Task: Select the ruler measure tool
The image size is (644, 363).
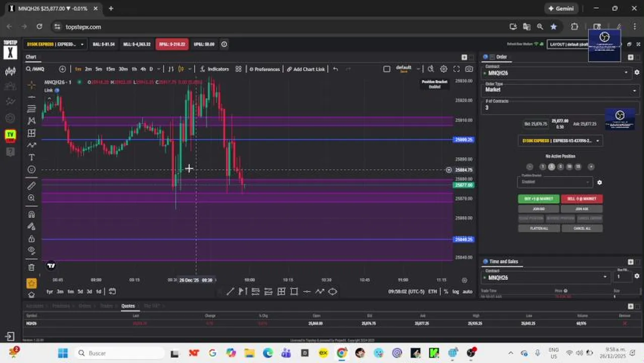Action: (31, 186)
